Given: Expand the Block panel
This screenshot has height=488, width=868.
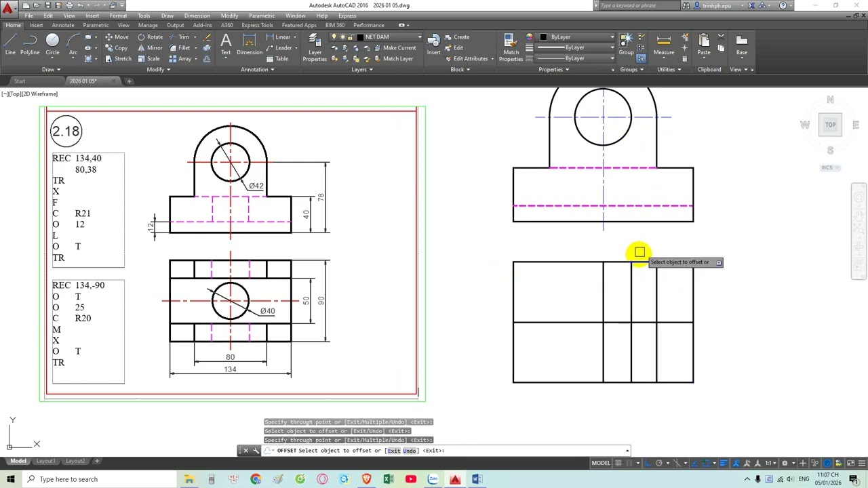Looking at the screenshot, I should pos(460,69).
